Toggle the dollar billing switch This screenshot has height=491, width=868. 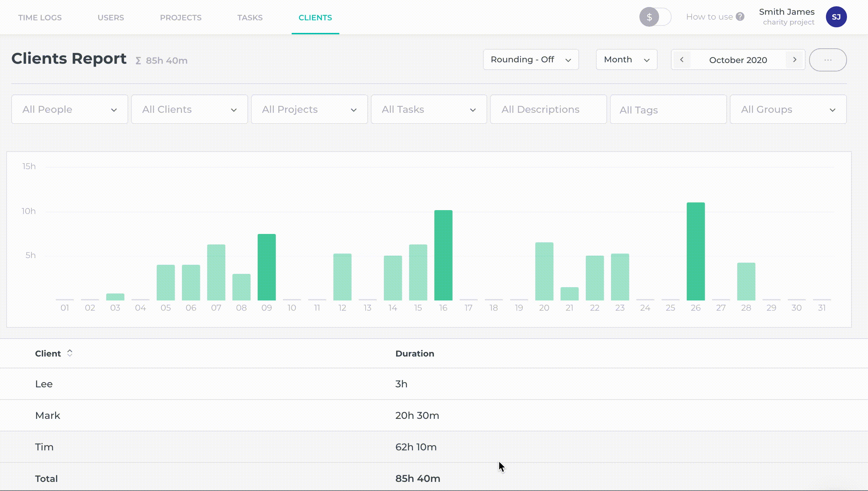coord(655,17)
